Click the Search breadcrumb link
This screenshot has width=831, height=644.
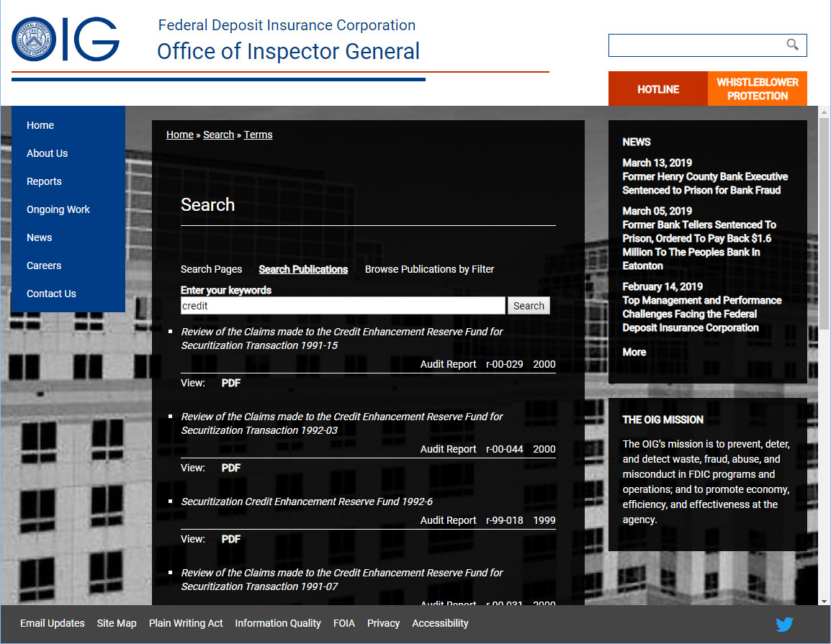pyautogui.click(x=218, y=135)
